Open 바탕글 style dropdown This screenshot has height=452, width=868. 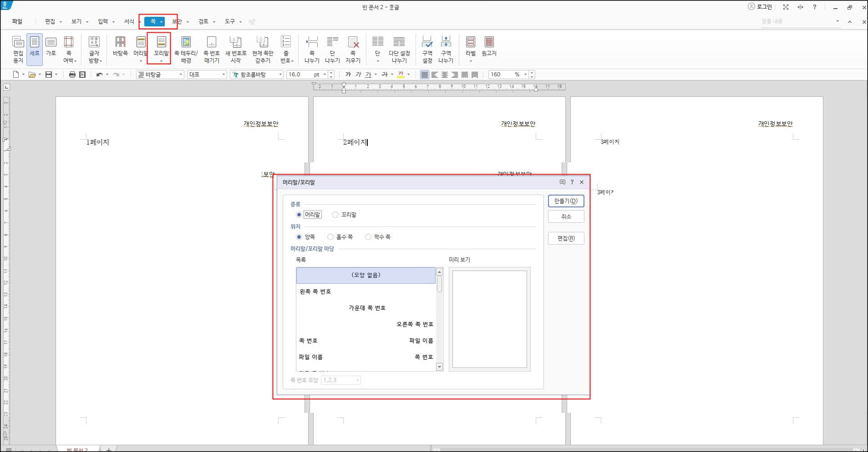[160, 75]
